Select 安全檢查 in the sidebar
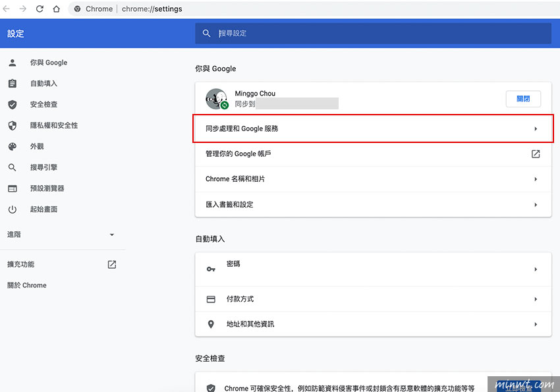The height and width of the screenshot is (392, 560). [43, 105]
